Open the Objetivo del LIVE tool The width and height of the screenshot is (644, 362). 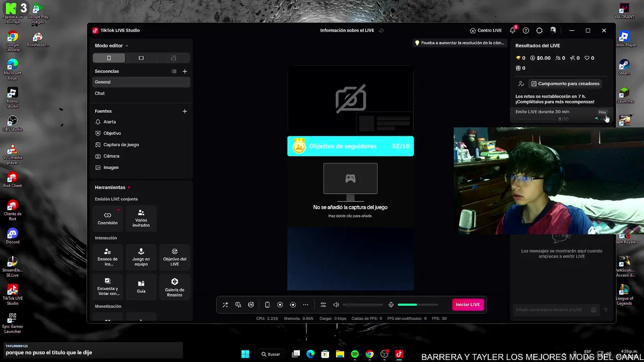pyautogui.click(x=175, y=257)
